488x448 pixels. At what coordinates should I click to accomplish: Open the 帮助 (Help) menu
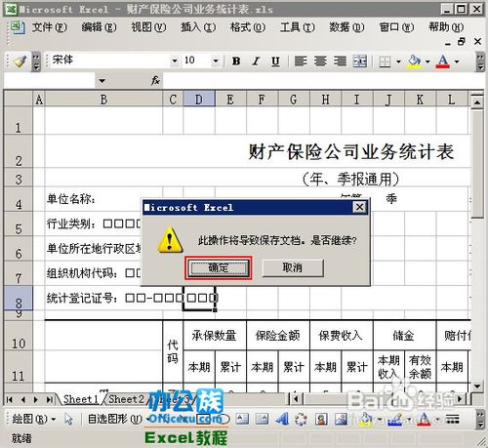[x=446, y=27]
